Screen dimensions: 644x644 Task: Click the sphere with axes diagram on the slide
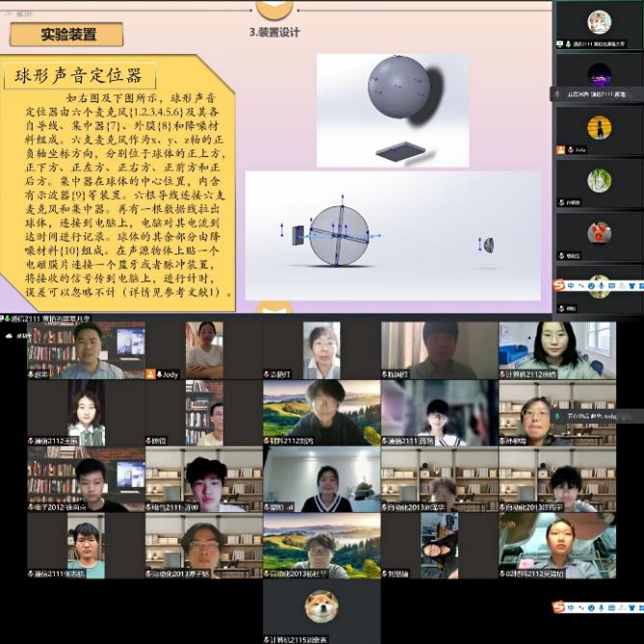(x=337, y=235)
